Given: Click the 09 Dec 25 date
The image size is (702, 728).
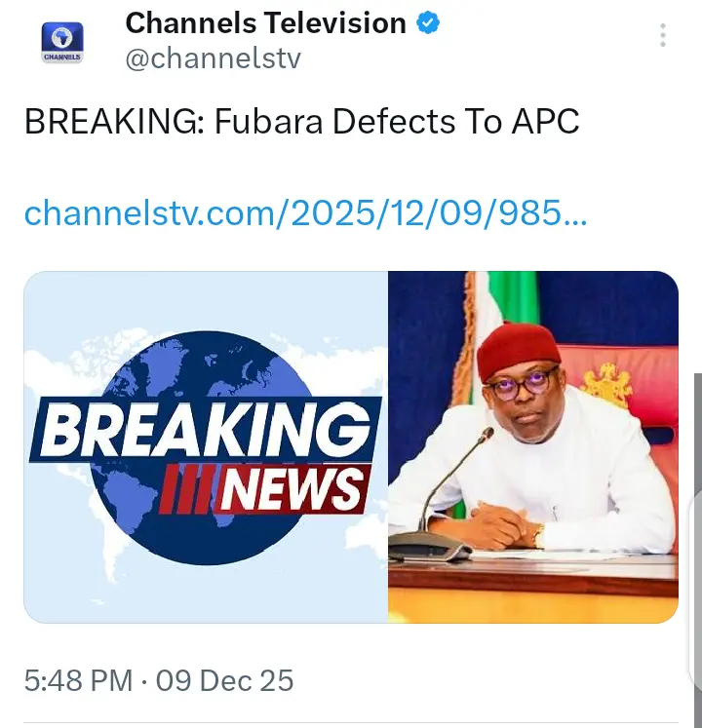Looking at the screenshot, I should pos(224,679).
